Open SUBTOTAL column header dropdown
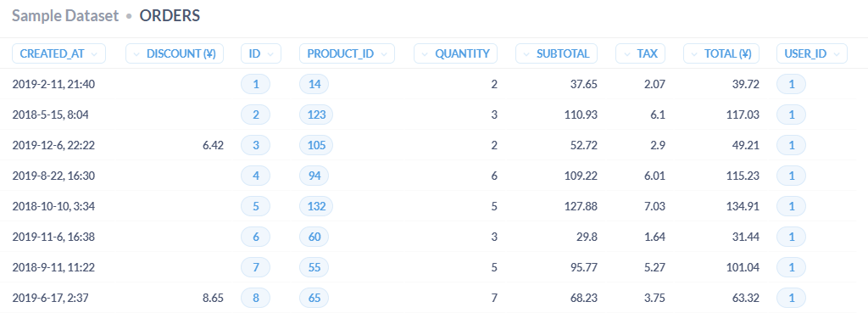868x313 pixels. (x=556, y=53)
